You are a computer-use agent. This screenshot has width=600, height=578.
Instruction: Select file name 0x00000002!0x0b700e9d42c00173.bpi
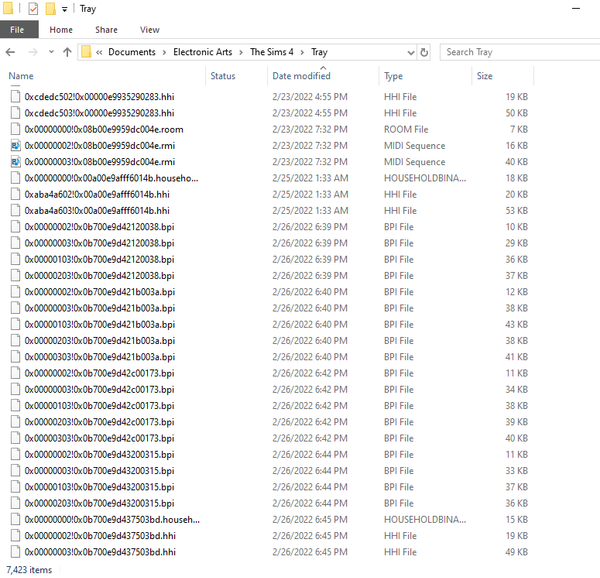pyautogui.click(x=99, y=373)
